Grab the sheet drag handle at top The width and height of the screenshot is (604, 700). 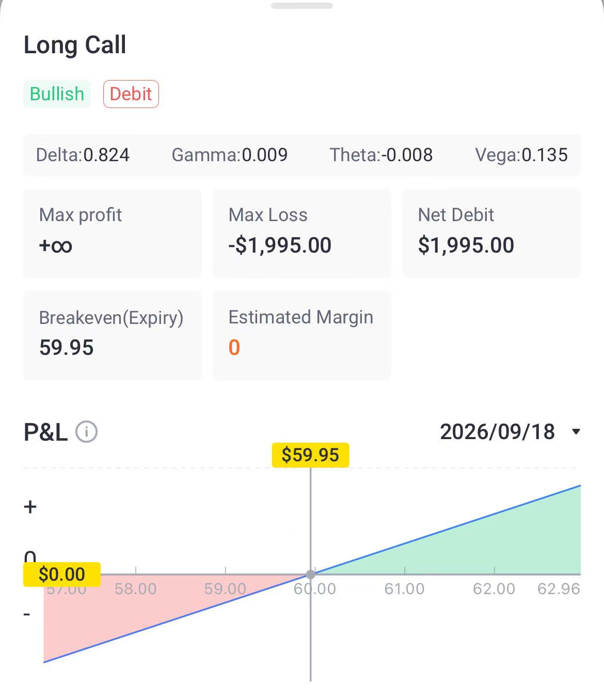pos(302,6)
